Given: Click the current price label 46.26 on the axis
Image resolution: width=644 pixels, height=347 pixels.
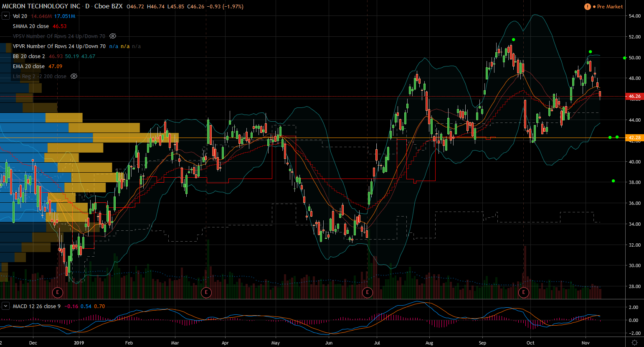Looking at the screenshot, I should point(634,96).
